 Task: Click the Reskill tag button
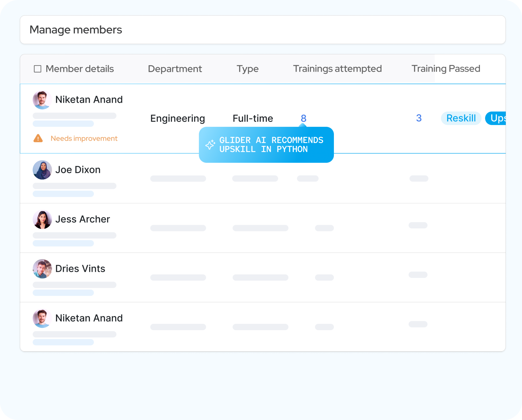[461, 118]
